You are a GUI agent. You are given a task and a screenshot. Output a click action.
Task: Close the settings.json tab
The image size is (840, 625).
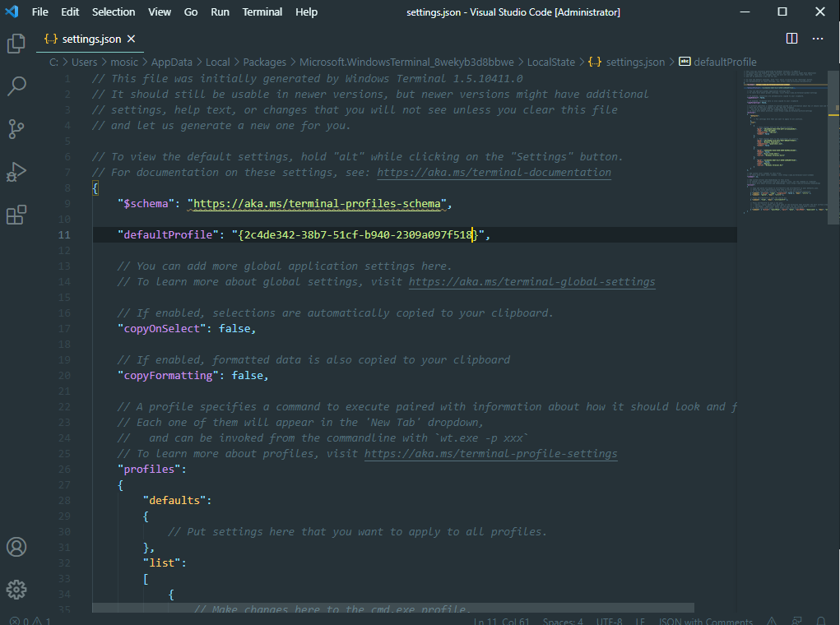[x=132, y=39]
